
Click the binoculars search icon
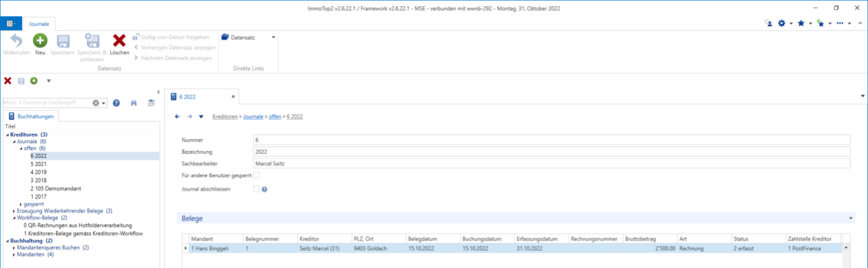(x=134, y=103)
